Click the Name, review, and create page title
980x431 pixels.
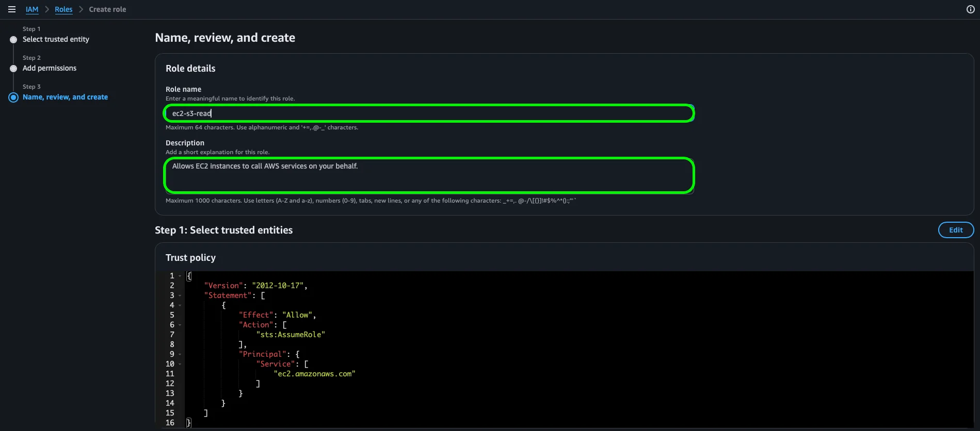tap(225, 38)
